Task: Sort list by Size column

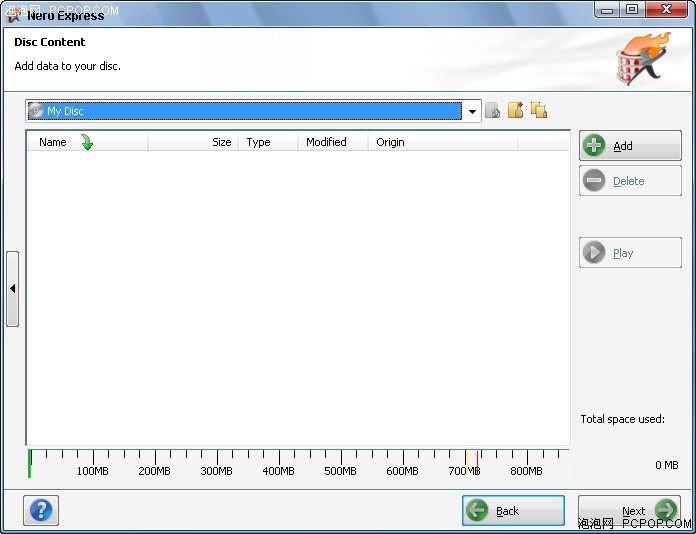Action: click(x=193, y=142)
